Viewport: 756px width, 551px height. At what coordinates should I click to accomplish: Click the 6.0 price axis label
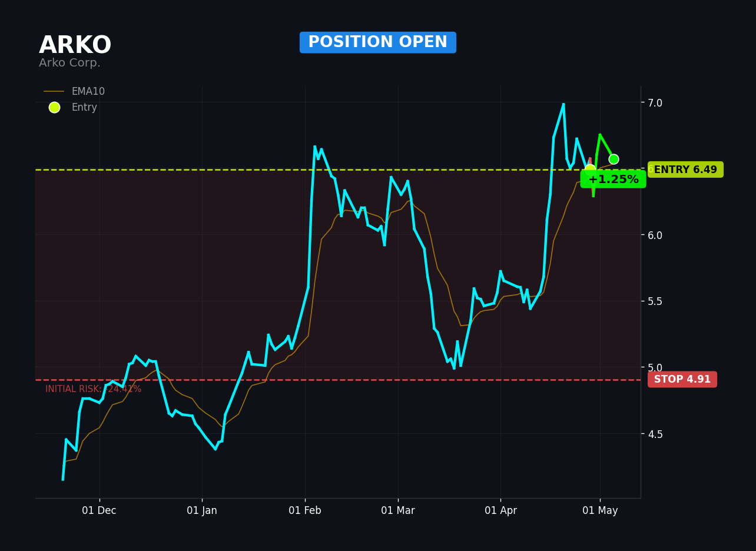coord(655,235)
